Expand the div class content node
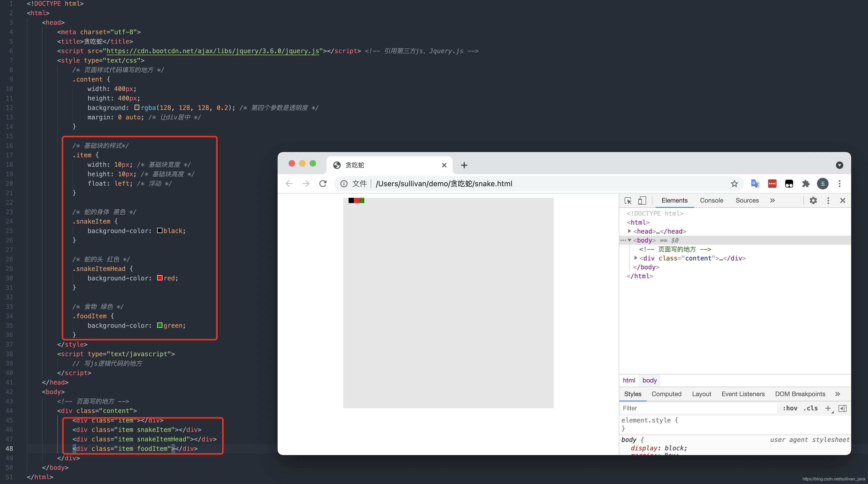868x484 pixels. [x=636, y=258]
